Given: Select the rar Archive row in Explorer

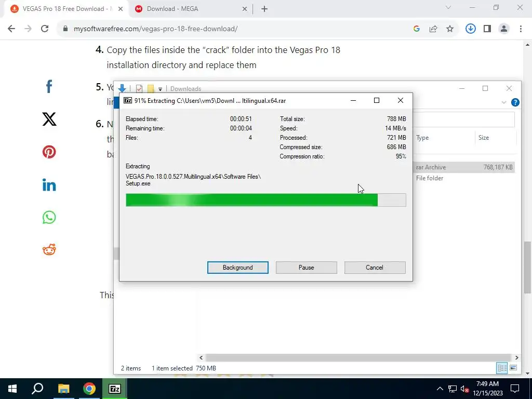Looking at the screenshot, I should pyautogui.click(x=464, y=167).
